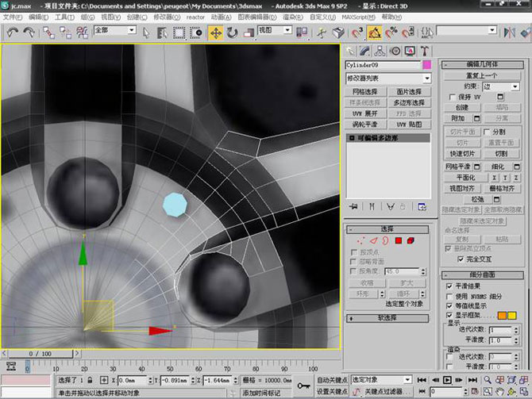Click the 快速切片 button
This screenshot has width=532, height=399.
tap(462, 153)
